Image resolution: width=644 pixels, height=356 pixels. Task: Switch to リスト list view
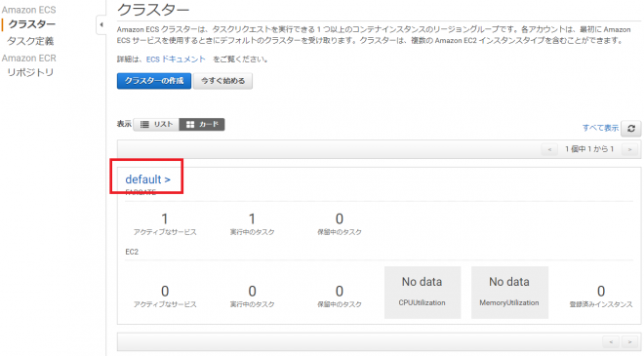click(x=156, y=125)
